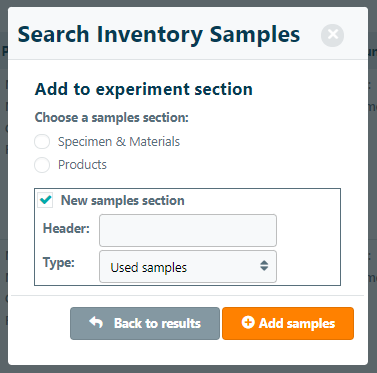Click the plus circle icon
This screenshot has width=377, height=373.
[x=248, y=322]
